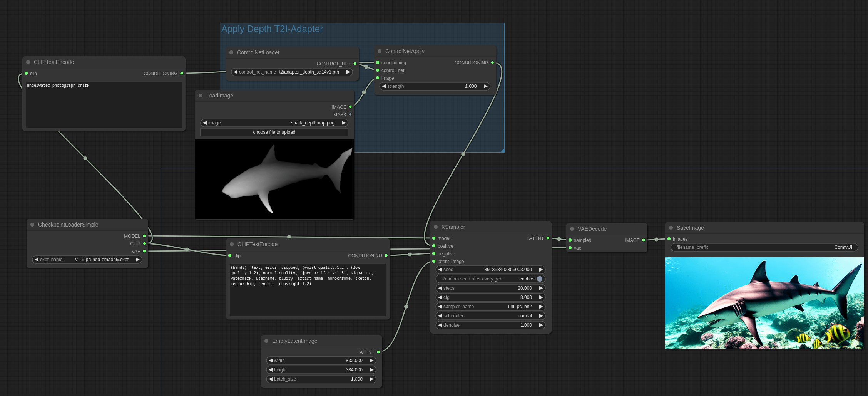Collapse the LoadImage node header circle

click(x=201, y=96)
